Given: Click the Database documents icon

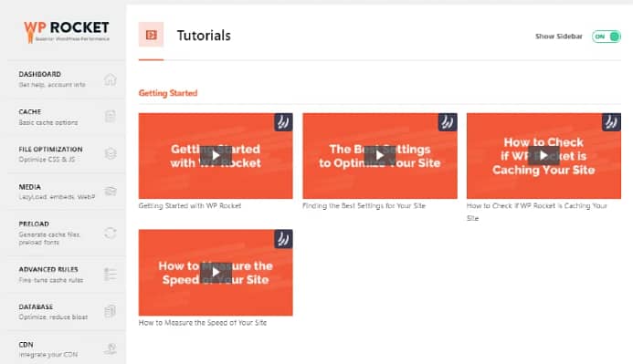Looking at the screenshot, I should coord(111,311).
